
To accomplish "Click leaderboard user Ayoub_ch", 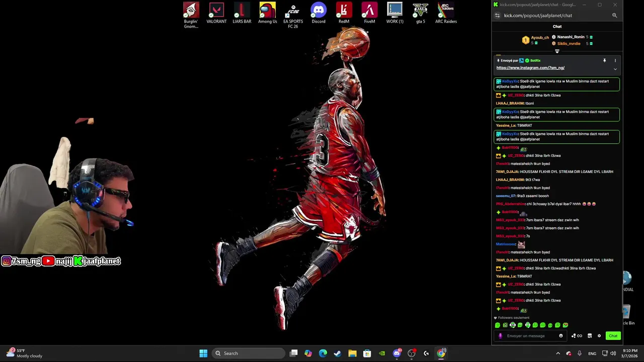I will tap(540, 37).
